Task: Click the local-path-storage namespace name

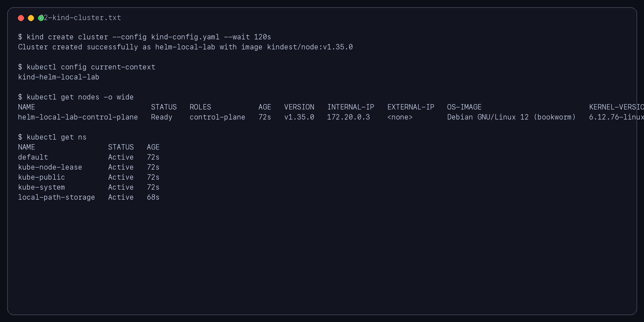Action: [x=57, y=197]
